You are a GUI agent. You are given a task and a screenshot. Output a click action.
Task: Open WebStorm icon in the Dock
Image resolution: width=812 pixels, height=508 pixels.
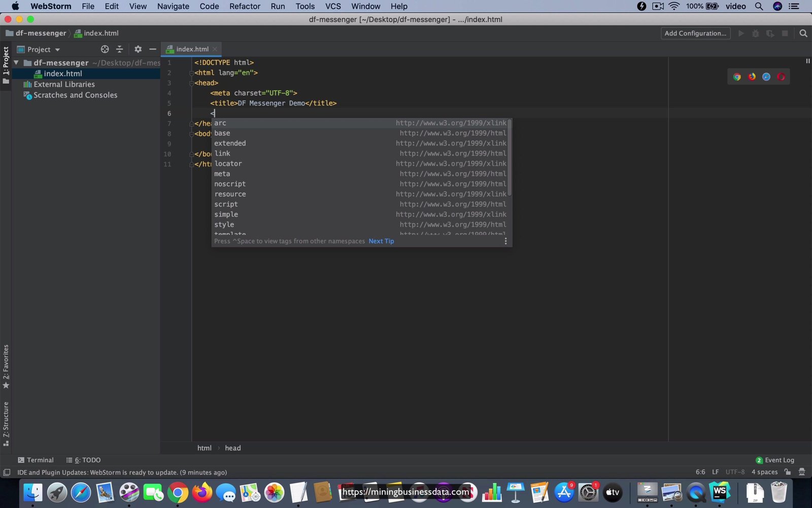tap(720, 492)
